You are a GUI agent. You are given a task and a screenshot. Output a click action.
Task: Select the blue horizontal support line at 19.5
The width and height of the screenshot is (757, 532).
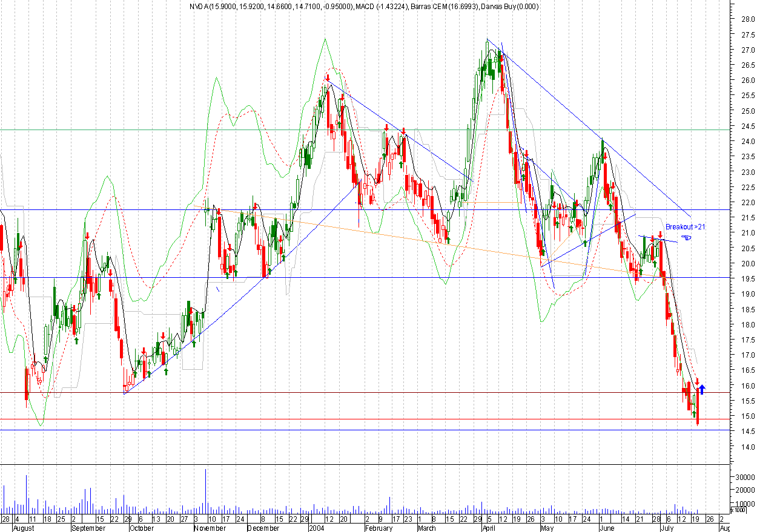pyautogui.click(x=363, y=278)
